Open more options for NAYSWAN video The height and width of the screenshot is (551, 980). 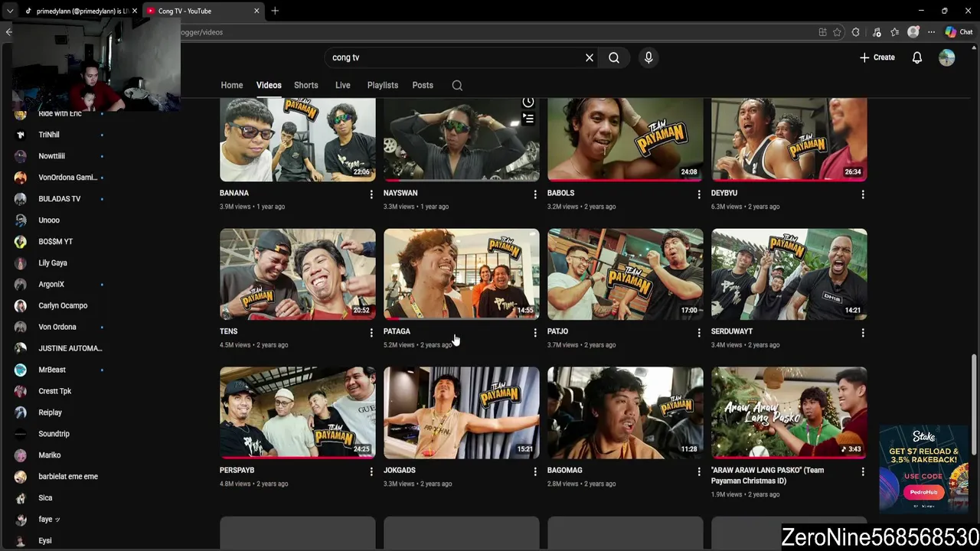535,194
